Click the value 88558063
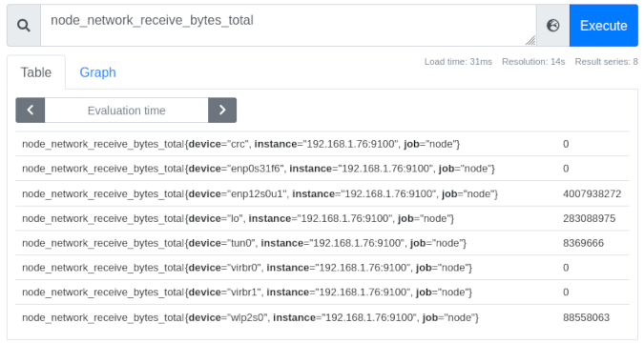644x344 pixels. point(586,317)
